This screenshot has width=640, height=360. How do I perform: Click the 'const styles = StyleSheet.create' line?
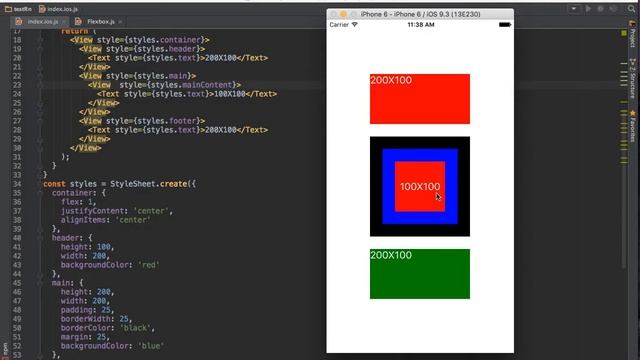[x=120, y=184]
